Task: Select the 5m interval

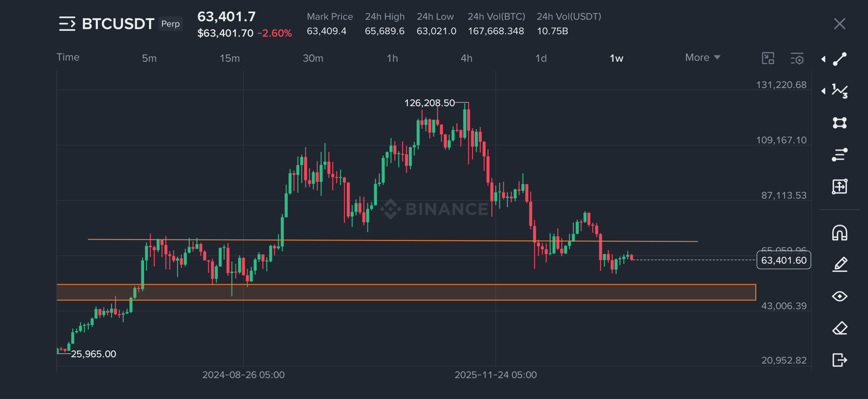Action: point(149,58)
